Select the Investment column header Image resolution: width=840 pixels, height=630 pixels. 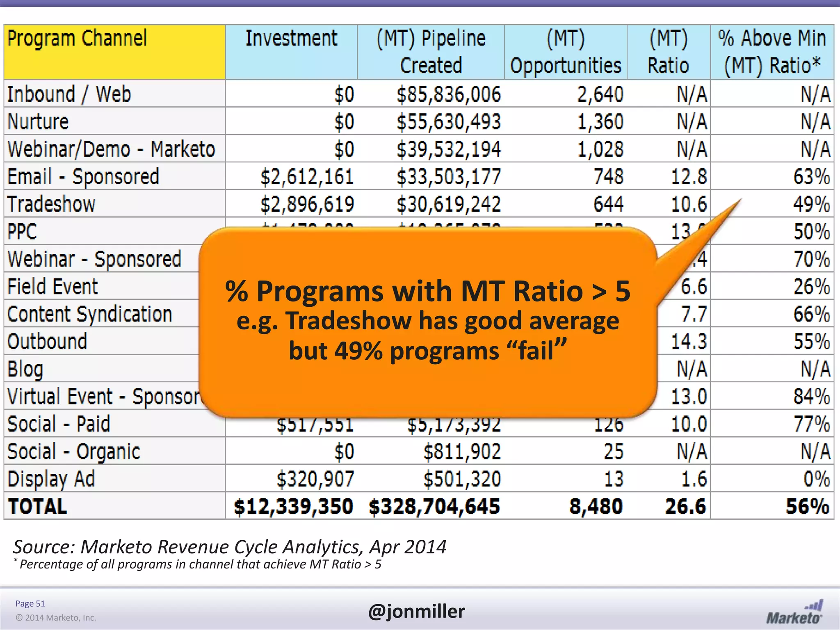[291, 52]
